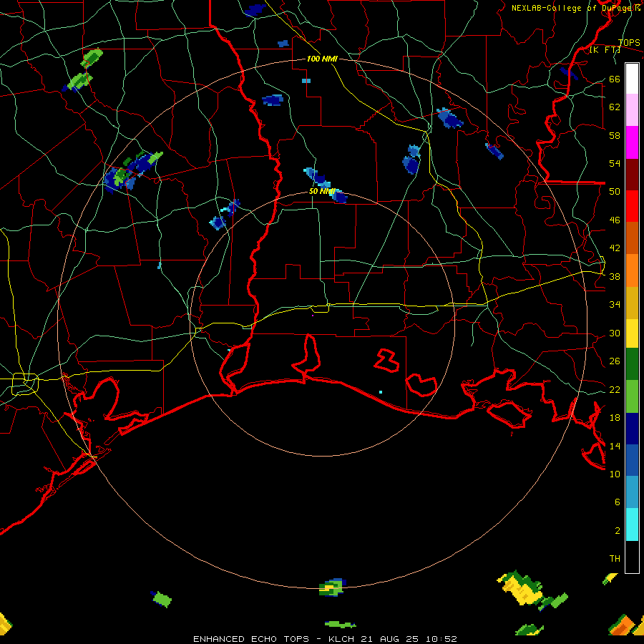The image size is (644, 644).
Task: Click the 10:52 timestamp text
Action: (441, 639)
